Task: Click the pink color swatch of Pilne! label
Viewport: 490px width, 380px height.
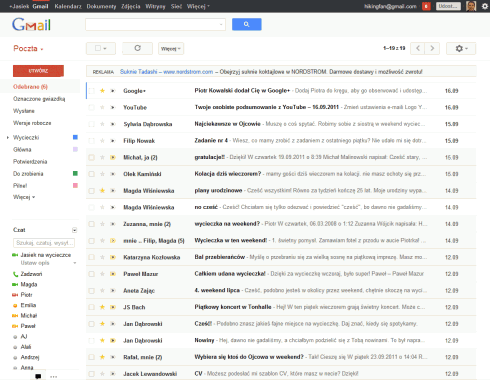Action: click(x=75, y=185)
